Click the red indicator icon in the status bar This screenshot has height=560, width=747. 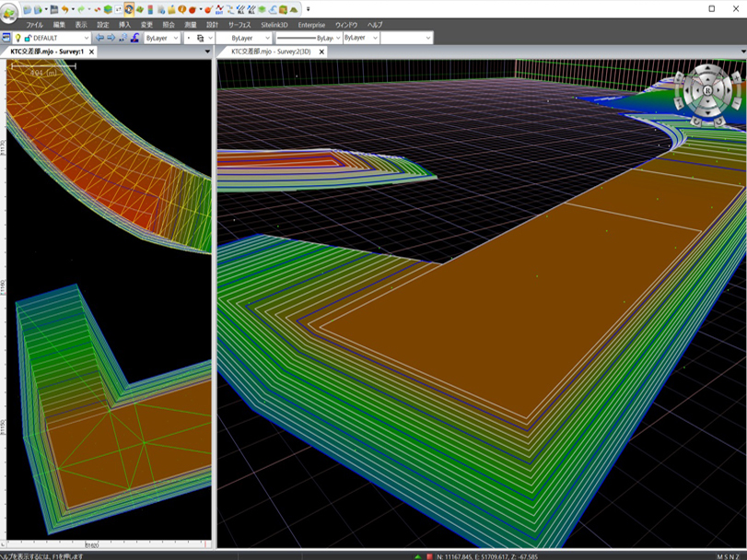pos(429,556)
